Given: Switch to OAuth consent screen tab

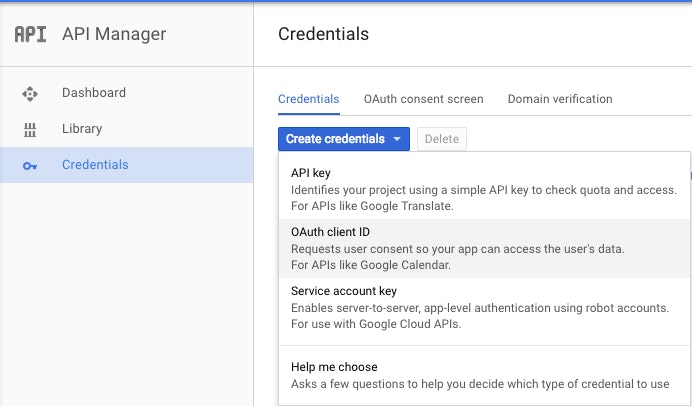Looking at the screenshot, I should click(x=423, y=99).
